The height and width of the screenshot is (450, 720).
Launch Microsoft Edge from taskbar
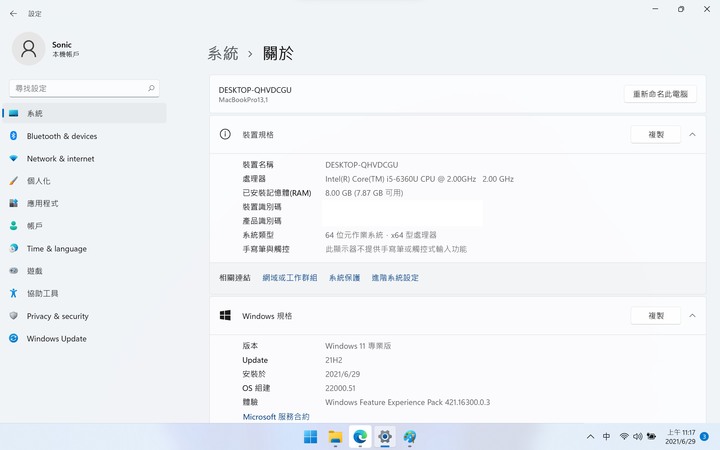[360, 437]
